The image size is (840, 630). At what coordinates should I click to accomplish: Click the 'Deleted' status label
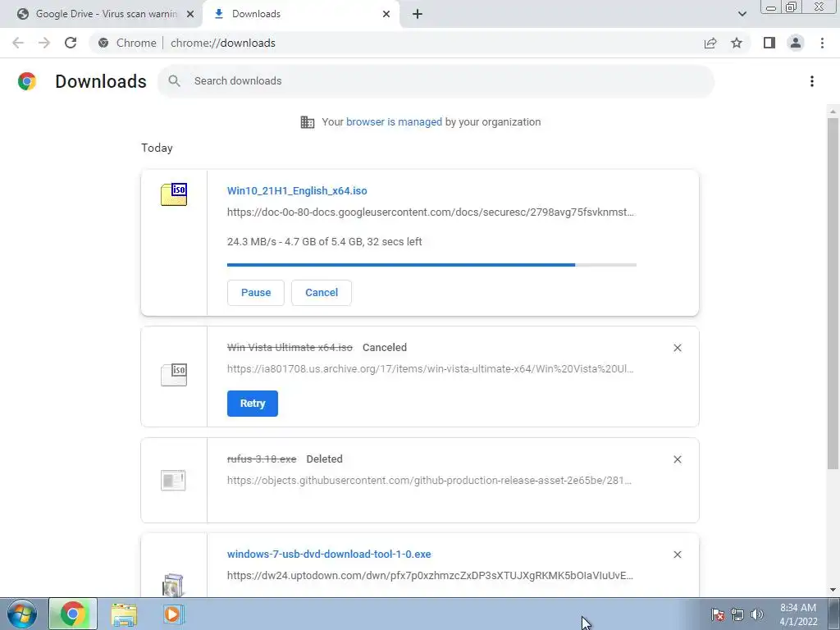click(324, 459)
